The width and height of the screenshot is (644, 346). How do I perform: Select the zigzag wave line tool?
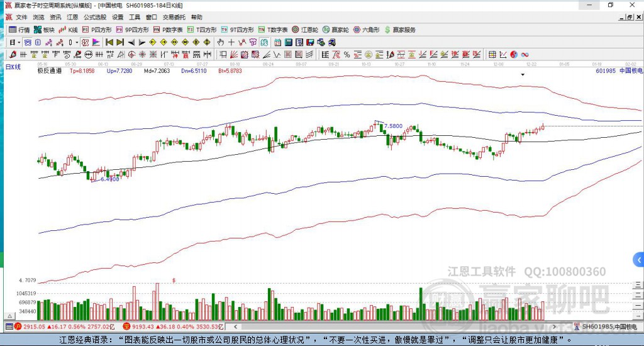pyautogui.click(x=277, y=54)
